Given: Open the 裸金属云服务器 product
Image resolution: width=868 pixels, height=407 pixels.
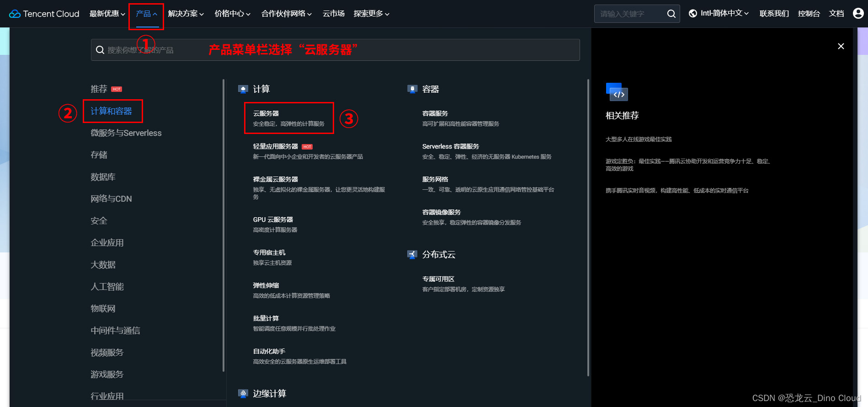Looking at the screenshot, I should point(276,179).
